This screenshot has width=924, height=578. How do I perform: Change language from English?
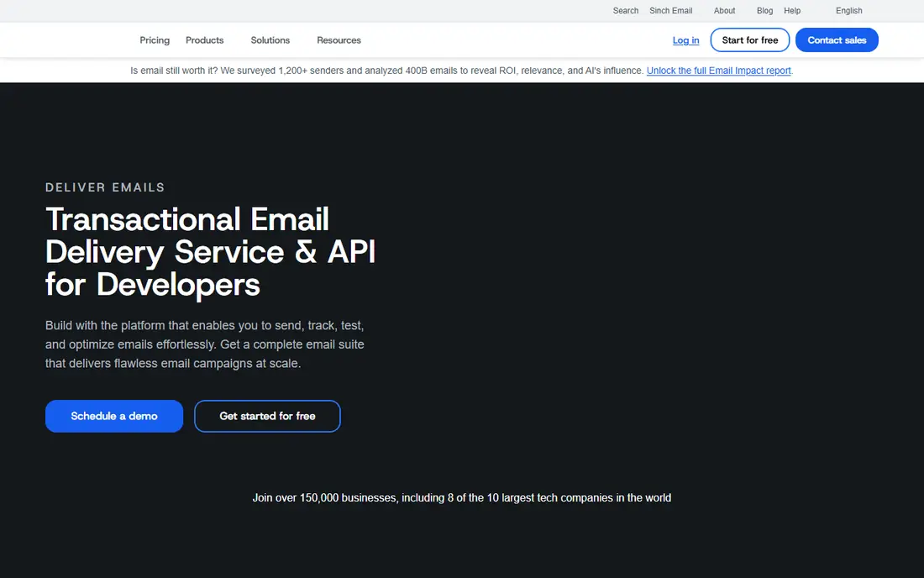(x=848, y=11)
